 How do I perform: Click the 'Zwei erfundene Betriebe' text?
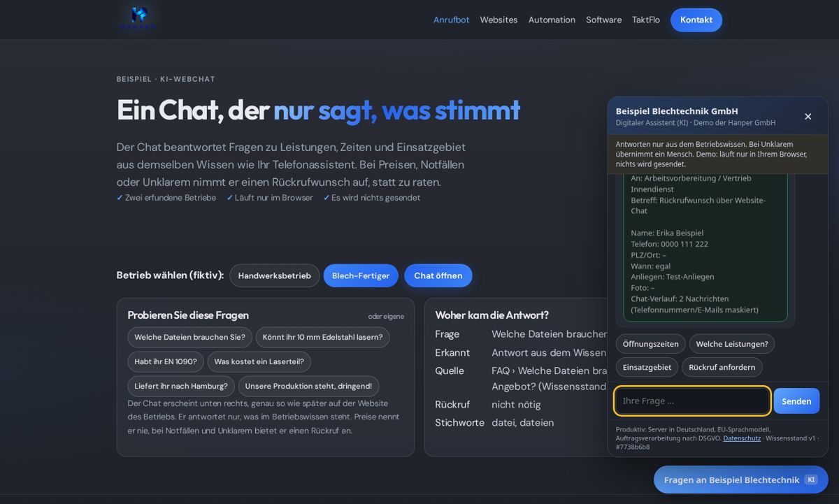pos(171,198)
